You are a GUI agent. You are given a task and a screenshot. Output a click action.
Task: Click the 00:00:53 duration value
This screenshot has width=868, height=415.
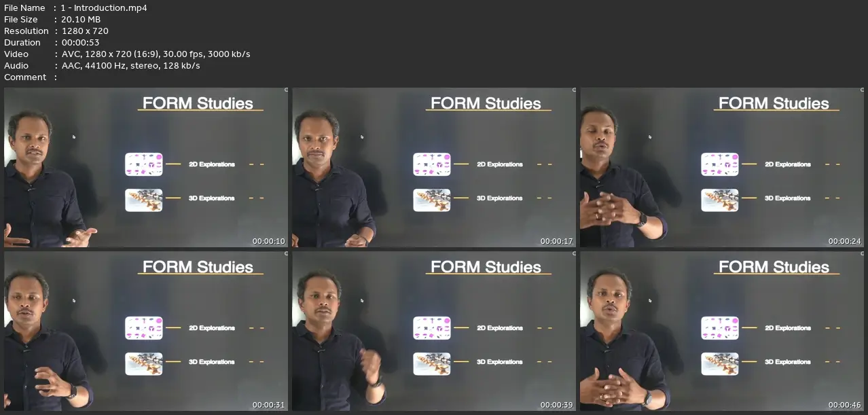[x=81, y=42]
